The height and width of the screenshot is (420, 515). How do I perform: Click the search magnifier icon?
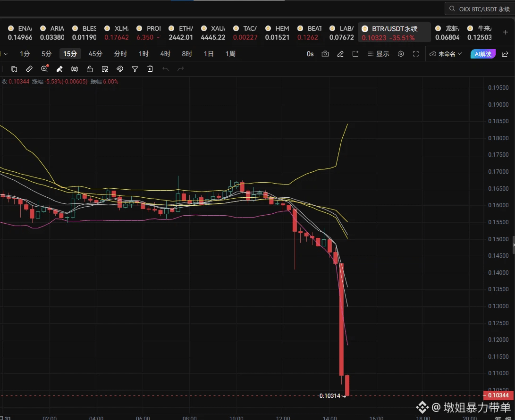tap(452, 8)
